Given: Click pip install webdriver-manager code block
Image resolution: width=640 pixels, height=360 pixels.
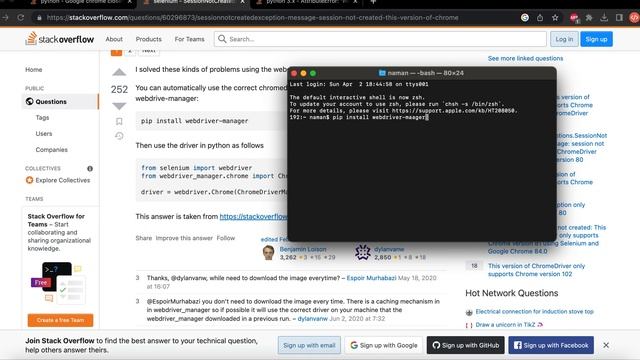Looking at the screenshot, I should [211, 121].
